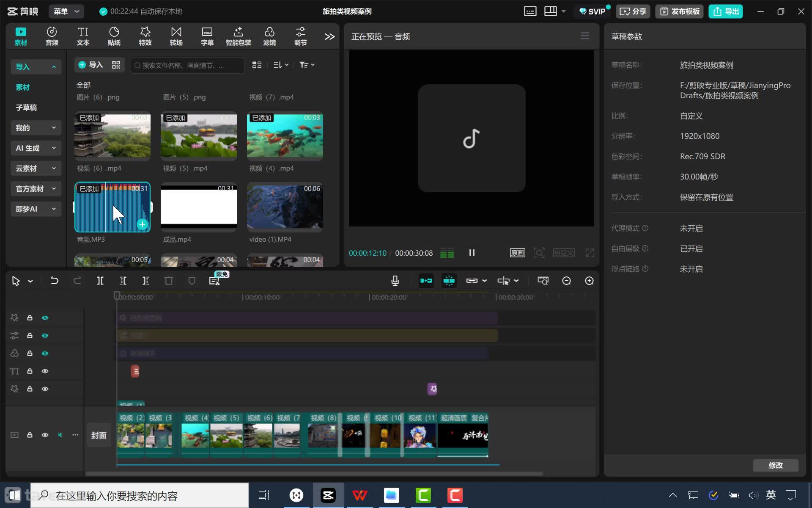Open the 字幕 captions tab
This screenshot has width=812, height=508.
[207, 36]
